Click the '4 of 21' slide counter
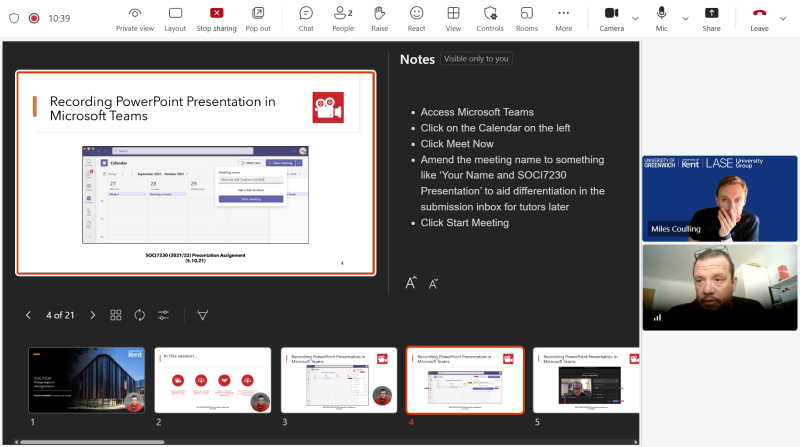 point(60,315)
